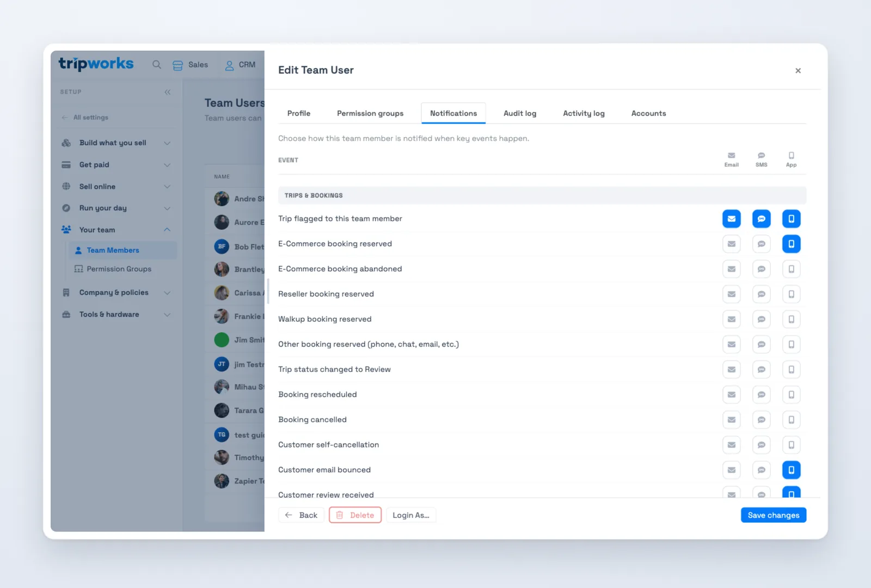Expand the Get paid section
This screenshot has width=871, height=588.
(167, 165)
